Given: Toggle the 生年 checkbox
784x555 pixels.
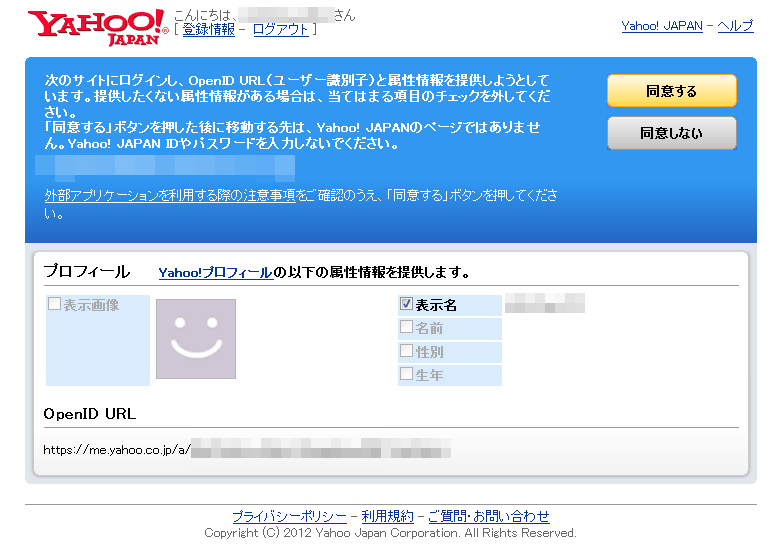Looking at the screenshot, I should coord(406,374).
